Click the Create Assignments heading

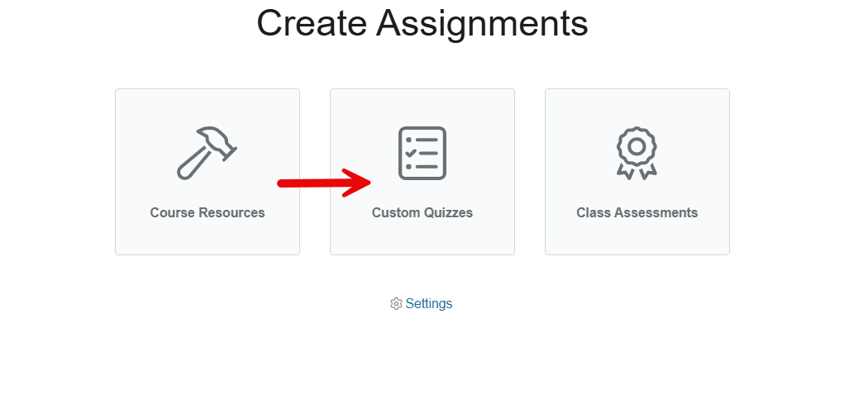(x=422, y=23)
